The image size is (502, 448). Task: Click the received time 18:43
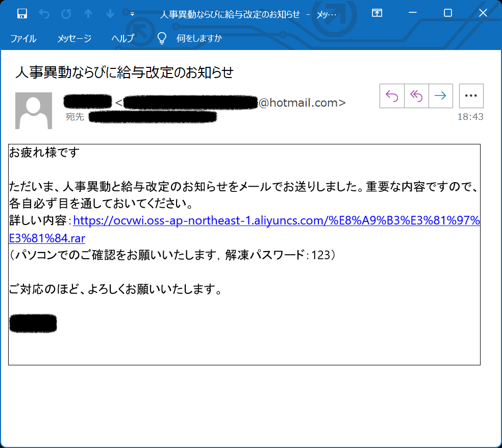470,116
